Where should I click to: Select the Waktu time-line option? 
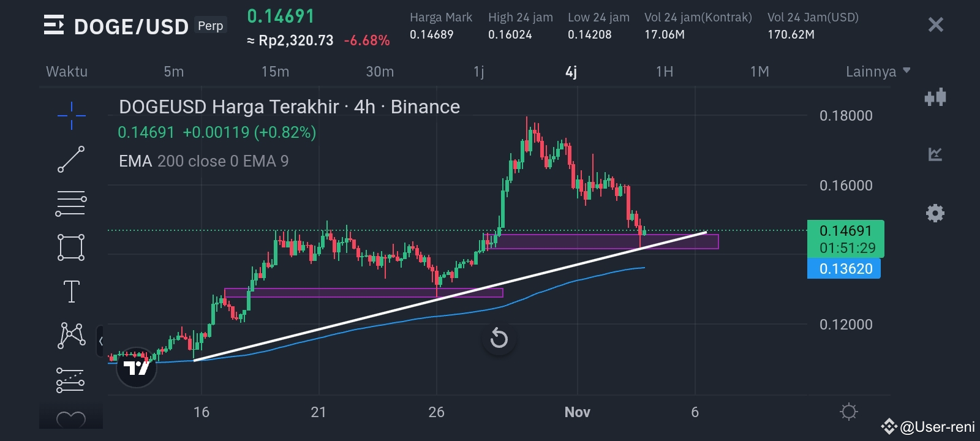click(67, 72)
